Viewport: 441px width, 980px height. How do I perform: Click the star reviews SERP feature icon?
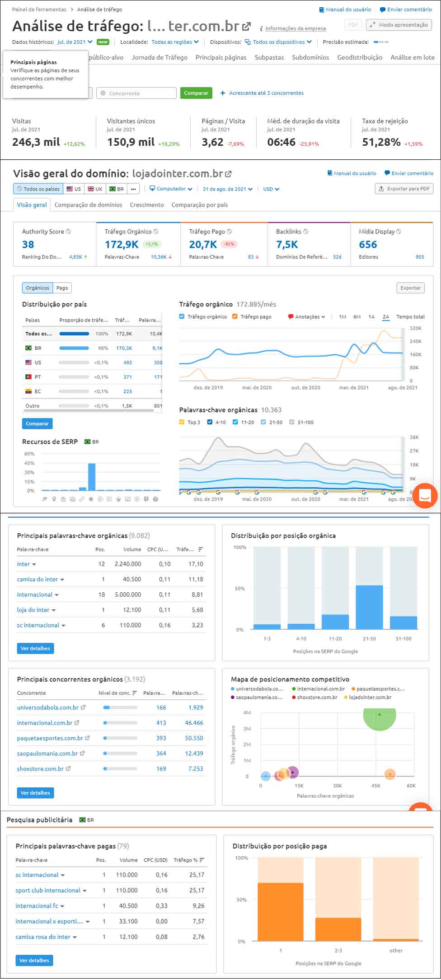pos(91,499)
